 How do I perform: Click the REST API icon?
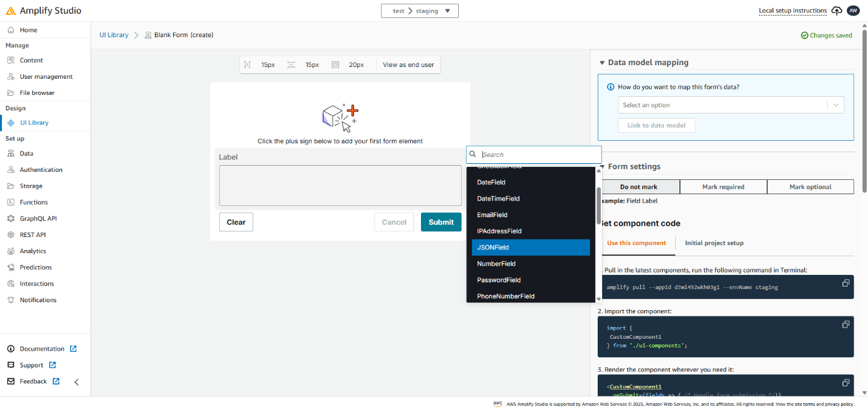pyautogui.click(x=11, y=235)
